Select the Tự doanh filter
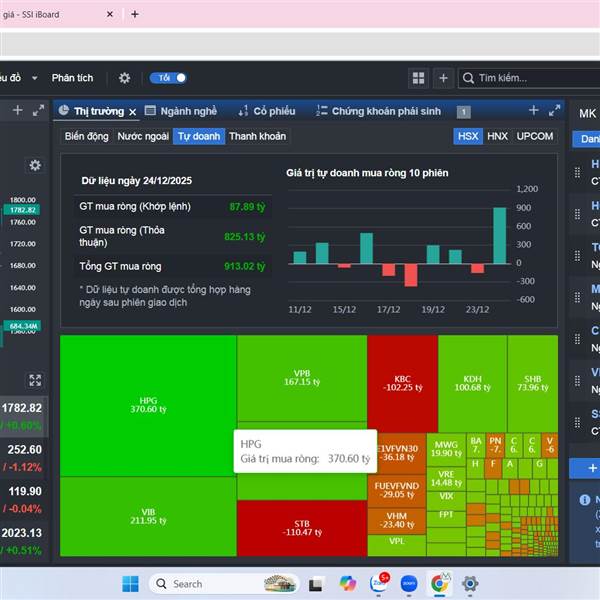 coord(199,136)
